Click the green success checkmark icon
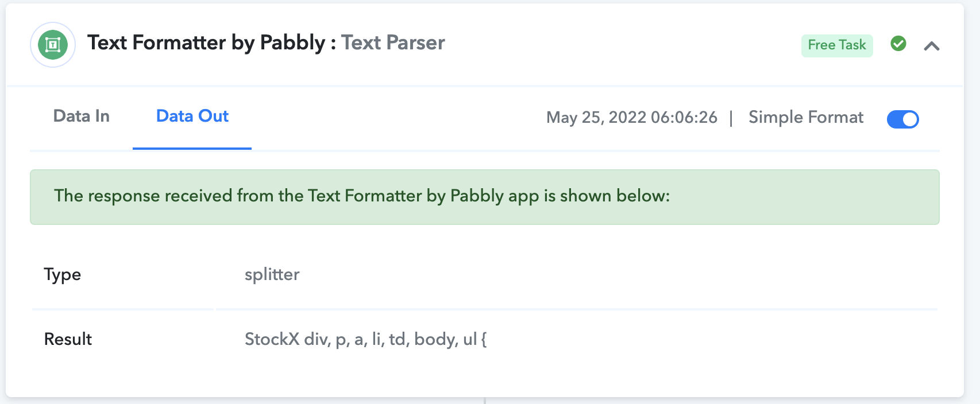 click(898, 44)
